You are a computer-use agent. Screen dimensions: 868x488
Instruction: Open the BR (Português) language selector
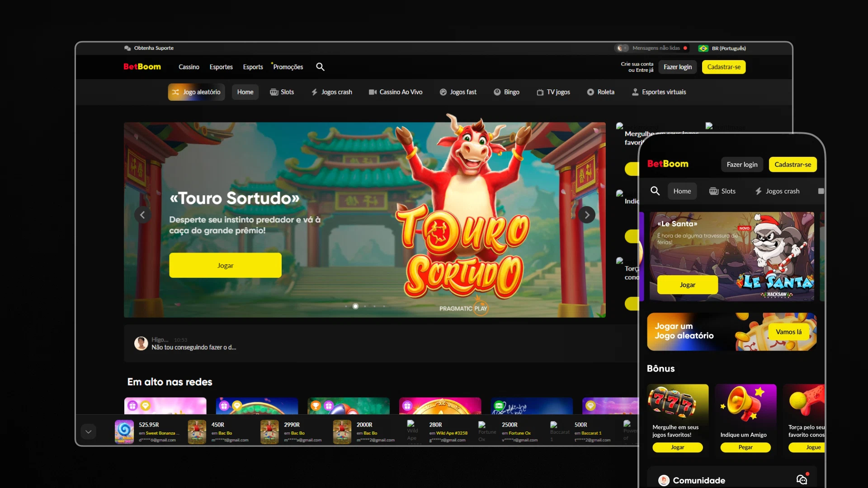722,48
